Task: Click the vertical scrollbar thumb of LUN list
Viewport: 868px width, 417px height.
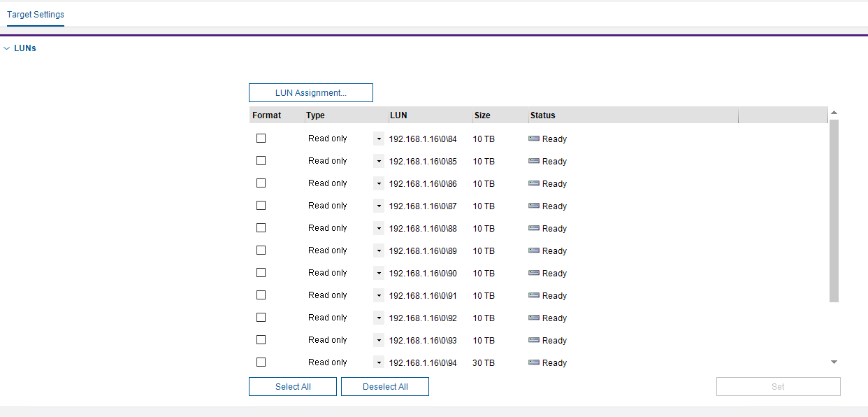Action: click(834, 210)
